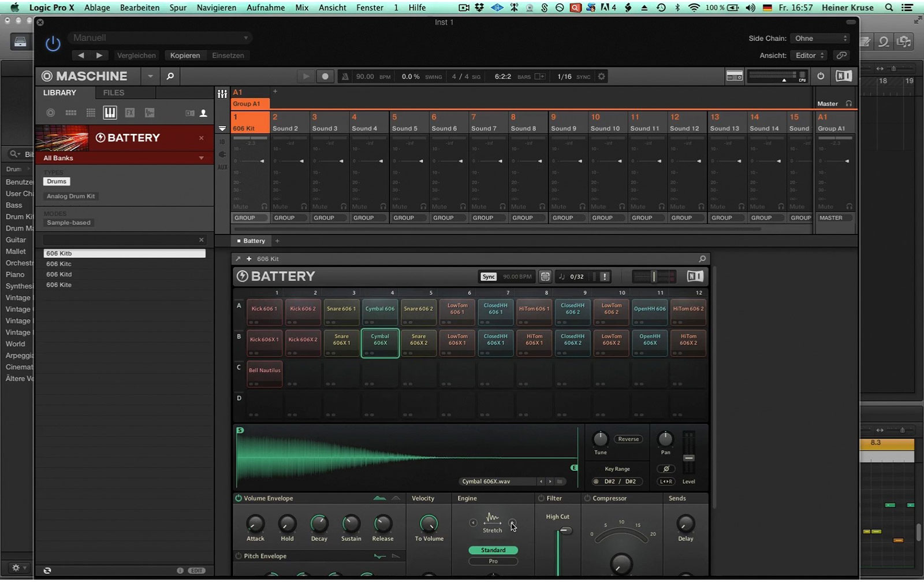This screenshot has width=924, height=582.
Task: Select the Pro engine mode
Action: (x=493, y=561)
